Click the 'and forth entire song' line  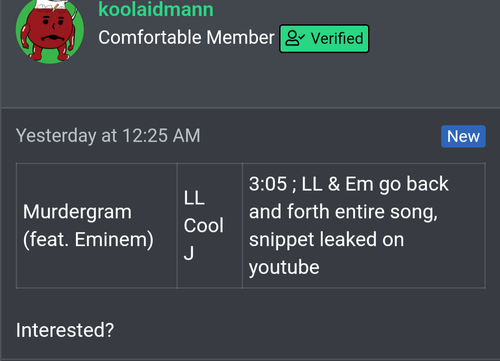[x=343, y=212]
